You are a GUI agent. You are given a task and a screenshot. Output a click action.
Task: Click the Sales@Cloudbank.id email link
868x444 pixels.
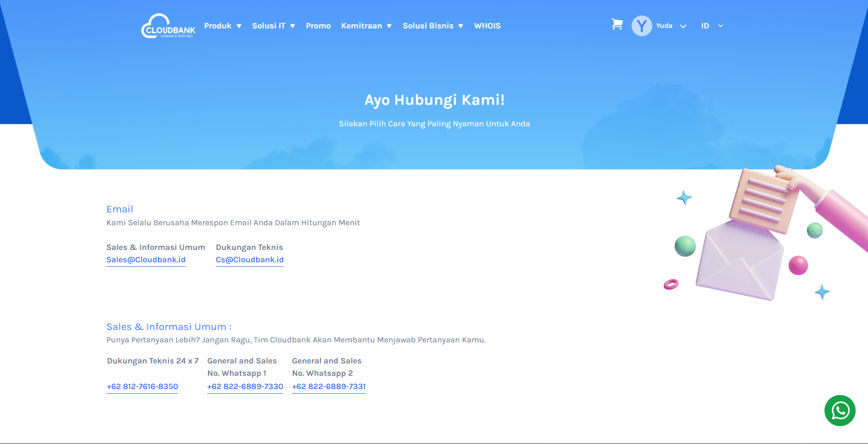click(x=146, y=260)
